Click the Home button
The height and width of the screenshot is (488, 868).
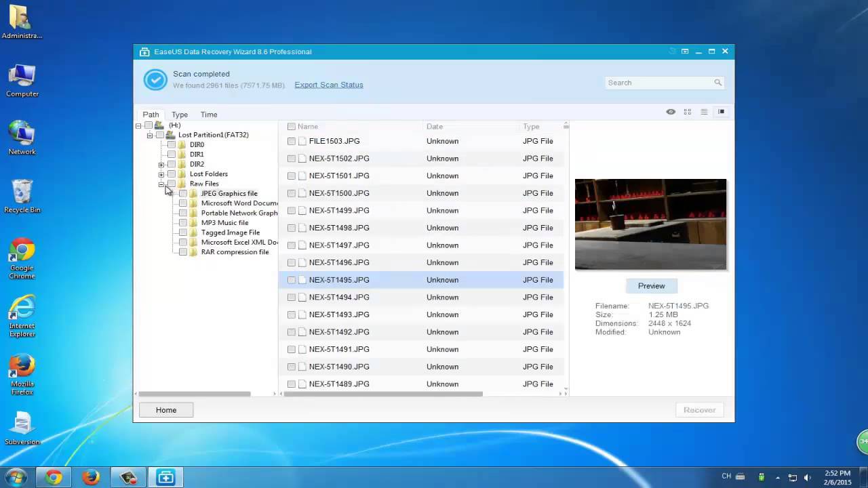pyautogui.click(x=166, y=410)
